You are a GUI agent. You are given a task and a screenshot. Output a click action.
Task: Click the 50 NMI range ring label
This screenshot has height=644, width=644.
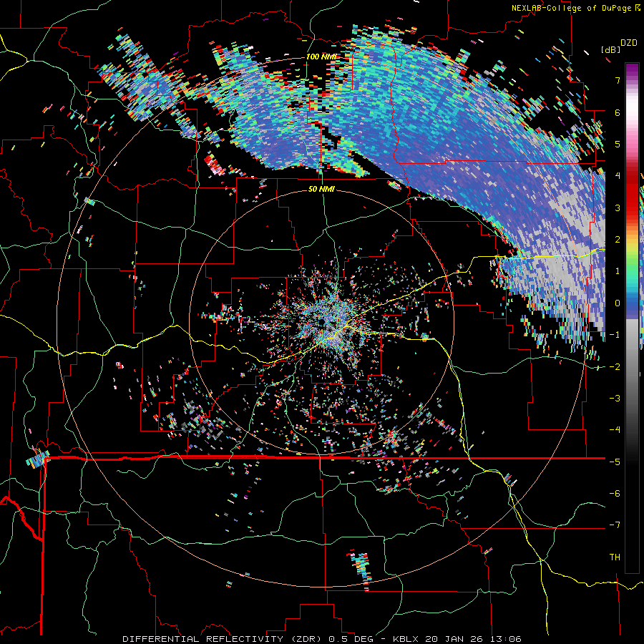pos(321,189)
